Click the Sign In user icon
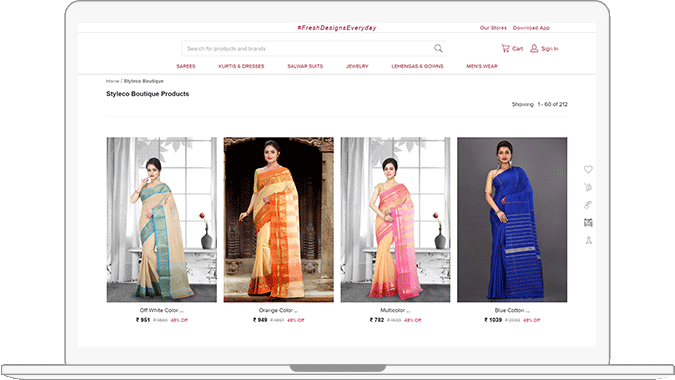Image resolution: width=675 pixels, height=380 pixels. tap(534, 48)
